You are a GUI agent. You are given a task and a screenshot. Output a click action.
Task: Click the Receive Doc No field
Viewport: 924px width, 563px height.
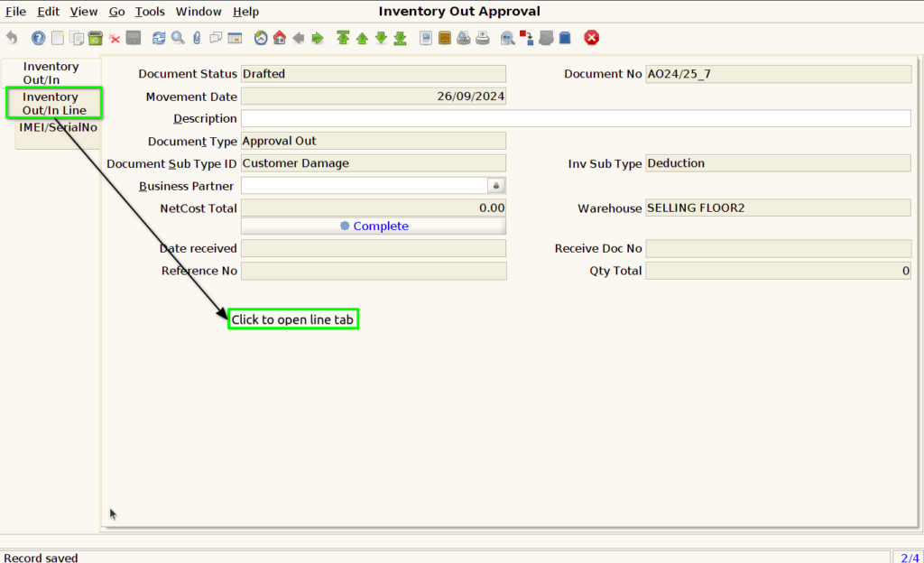point(779,248)
